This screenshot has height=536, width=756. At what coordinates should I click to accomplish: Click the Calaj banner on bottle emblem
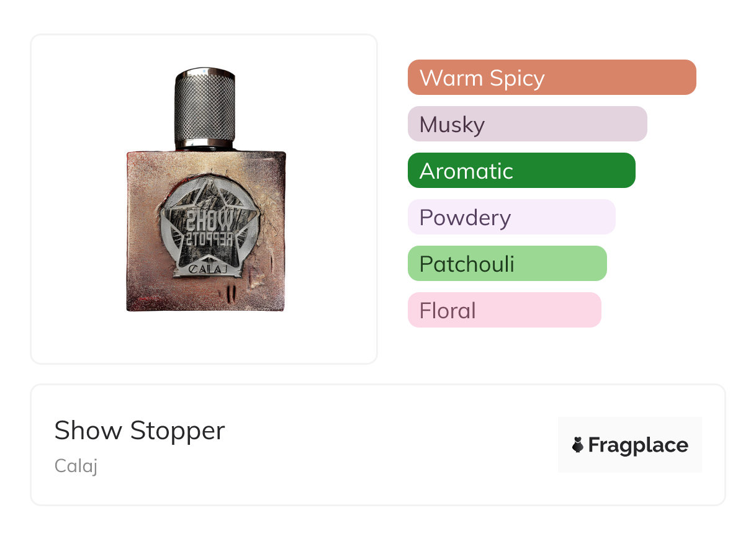pos(208,269)
